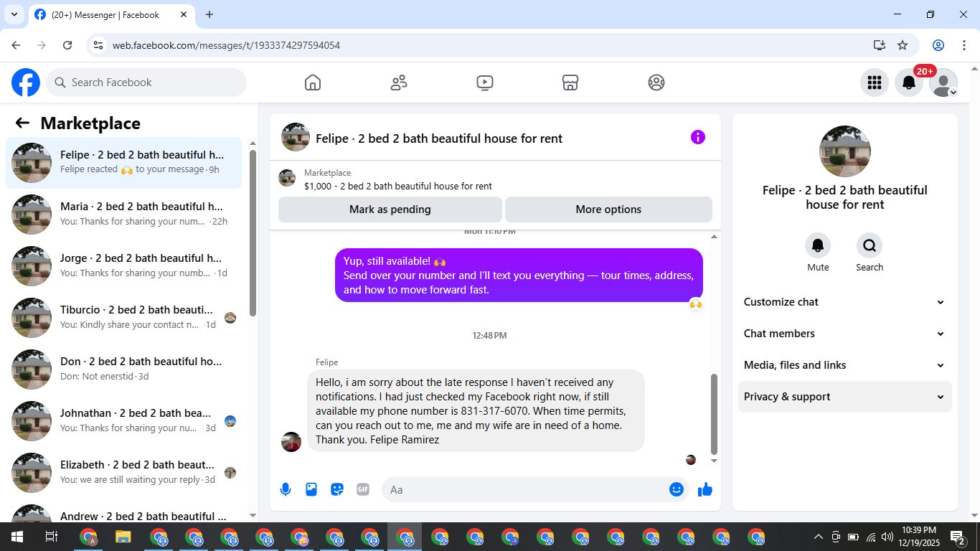This screenshot has width=980, height=551.
Task: Expand Customize chat section
Action: [x=845, y=302]
